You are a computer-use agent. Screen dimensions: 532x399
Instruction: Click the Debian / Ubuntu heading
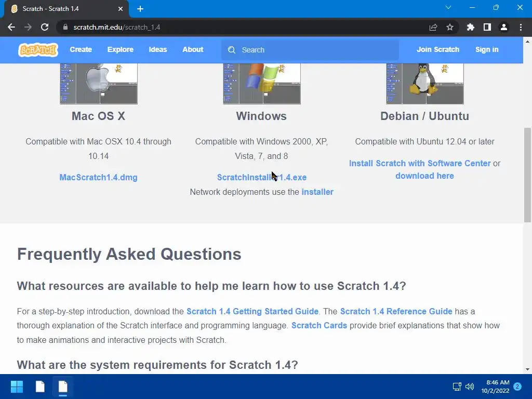(425, 116)
